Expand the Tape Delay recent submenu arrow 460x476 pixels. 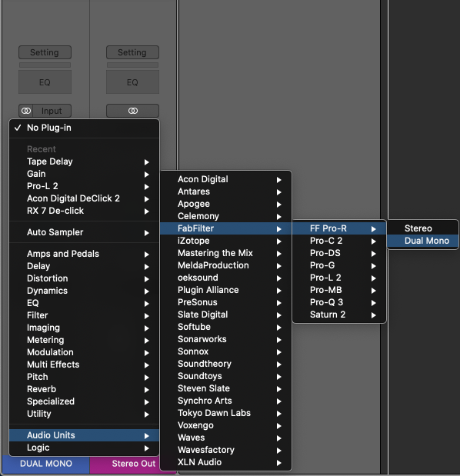147,162
